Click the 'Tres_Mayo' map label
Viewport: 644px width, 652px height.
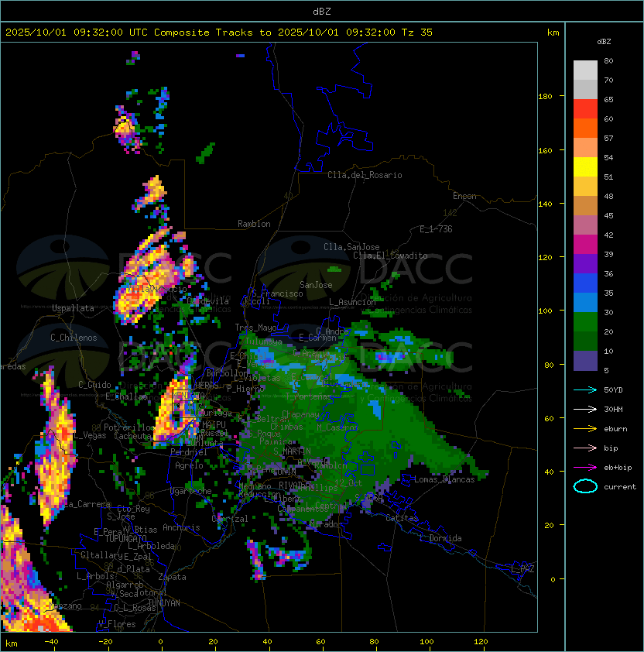pos(255,328)
